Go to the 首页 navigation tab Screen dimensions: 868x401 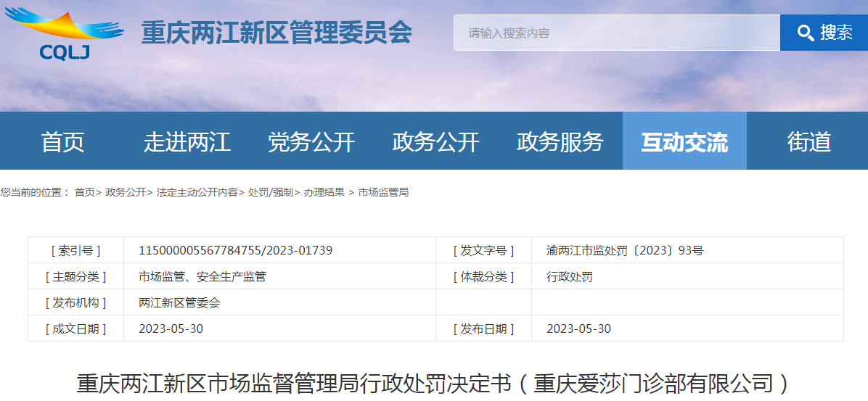62,141
